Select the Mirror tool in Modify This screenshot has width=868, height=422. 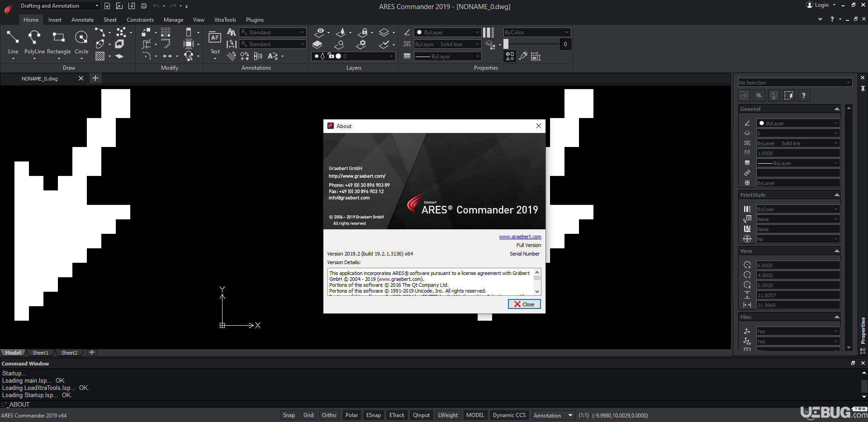pyautogui.click(x=167, y=56)
